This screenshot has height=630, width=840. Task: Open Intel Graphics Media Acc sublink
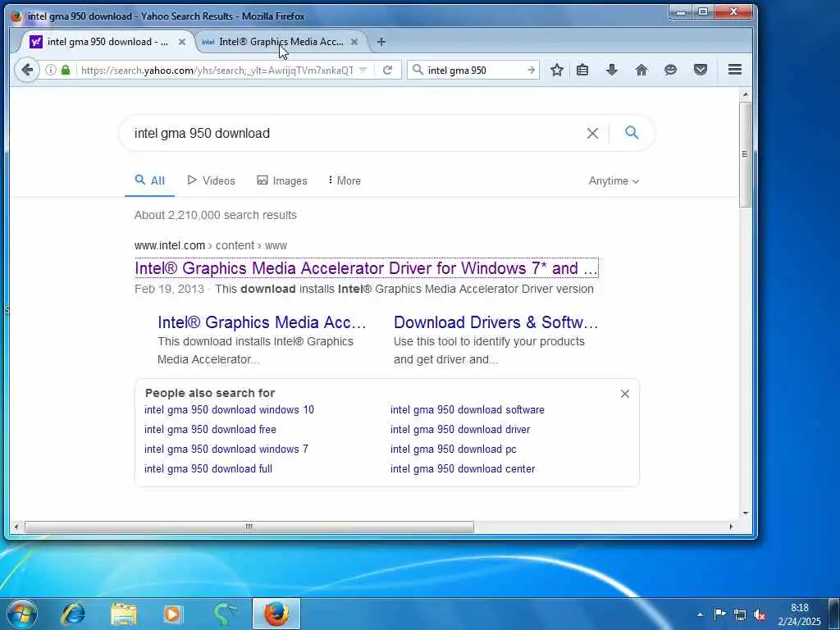262,322
